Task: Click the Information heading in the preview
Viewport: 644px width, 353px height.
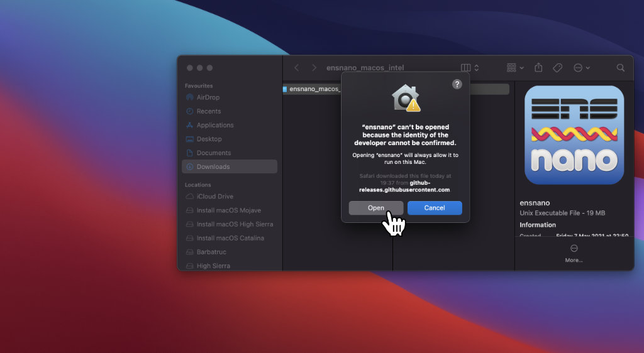Action: point(538,225)
